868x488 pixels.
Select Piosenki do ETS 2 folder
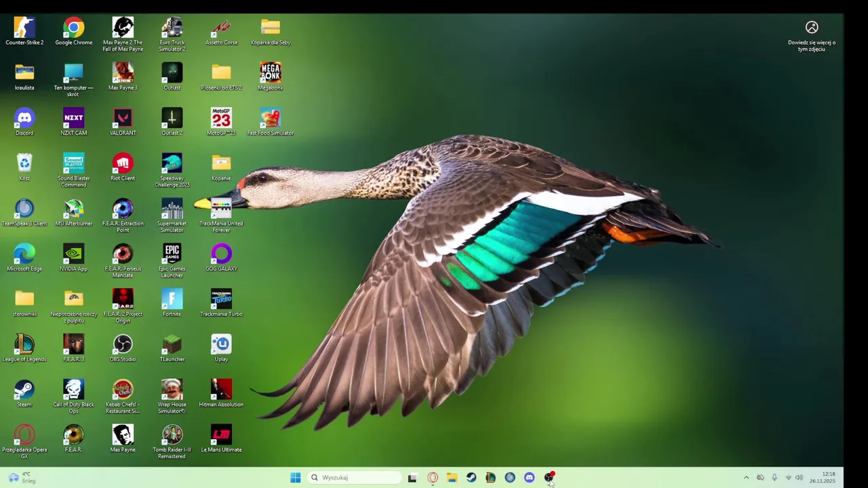(x=221, y=77)
